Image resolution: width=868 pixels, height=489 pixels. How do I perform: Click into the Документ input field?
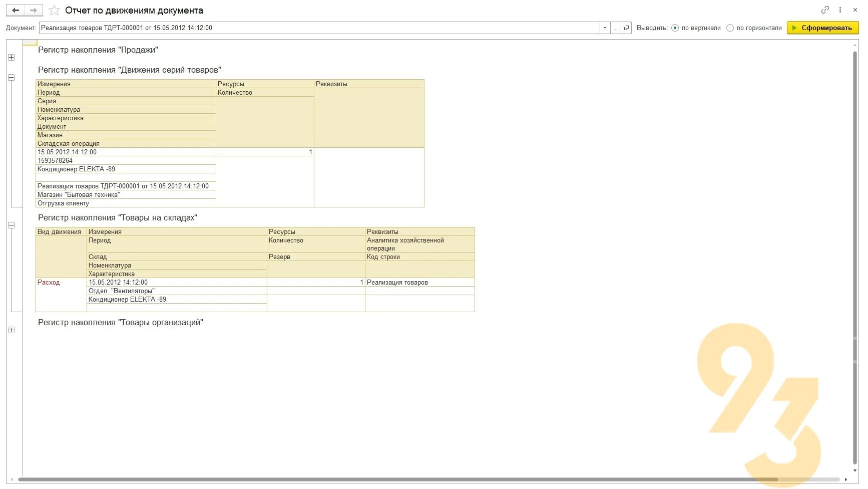(319, 28)
